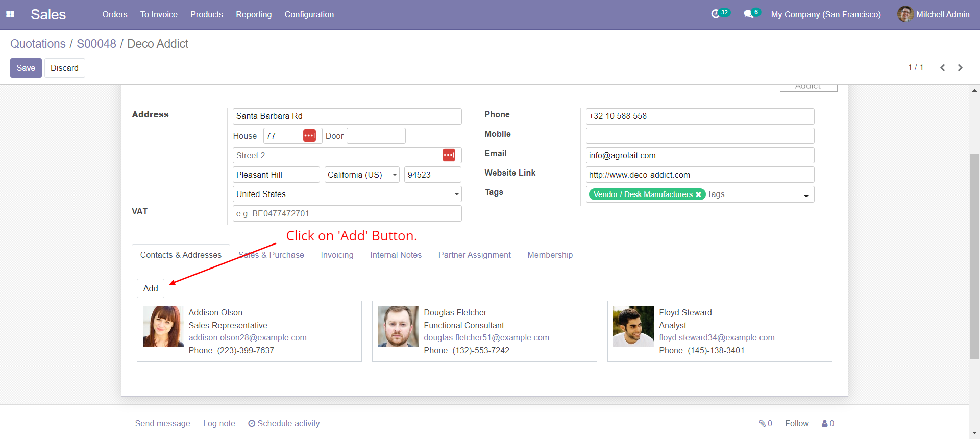Screen dimensions: 980x439
Task: Expand the California (US) state dropdown
Action: tap(395, 175)
